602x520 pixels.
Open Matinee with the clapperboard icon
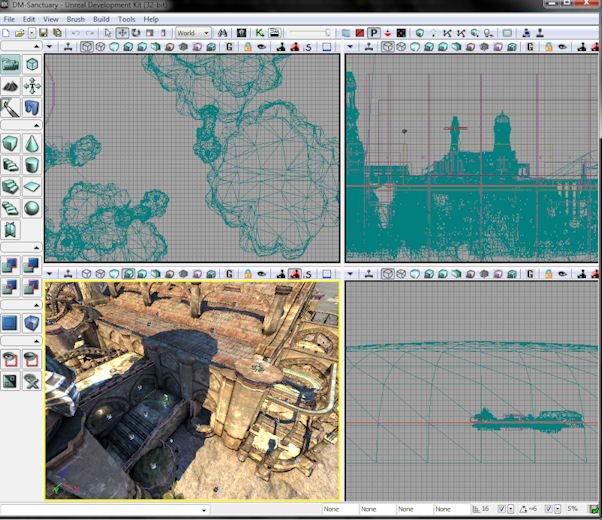tap(275, 33)
